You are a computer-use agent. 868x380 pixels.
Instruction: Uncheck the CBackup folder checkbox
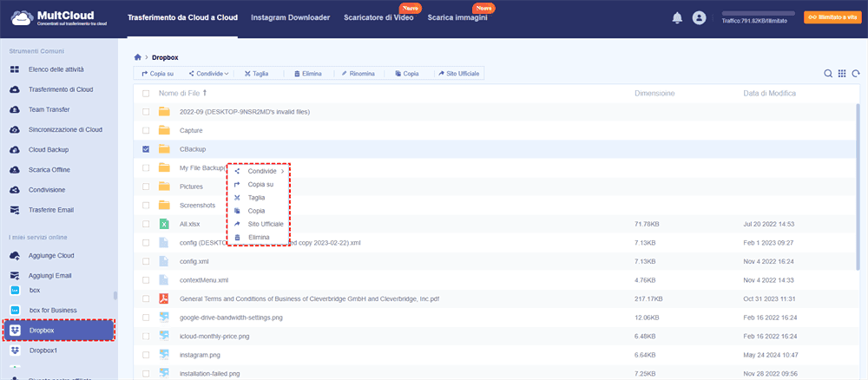(x=146, y=149)
